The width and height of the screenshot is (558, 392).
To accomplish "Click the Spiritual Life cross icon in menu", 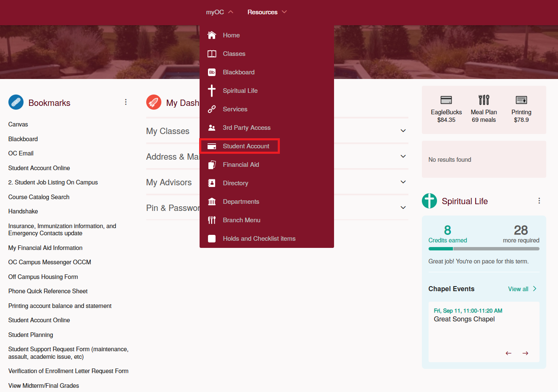I will 212,91.
